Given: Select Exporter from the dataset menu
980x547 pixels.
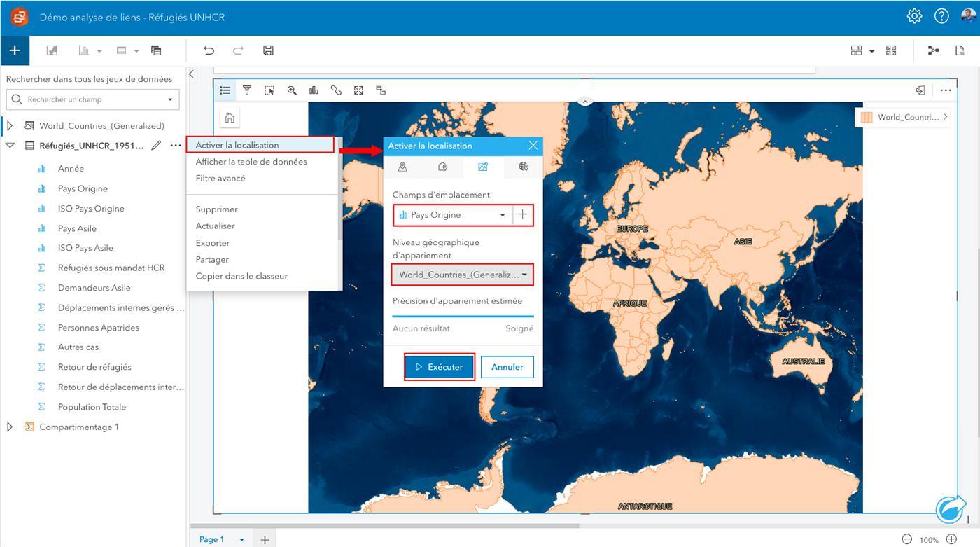Looking at the screenshot, I should point(213,243).
